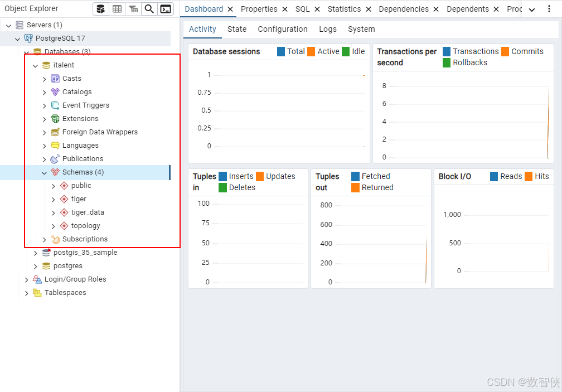The width and height of the screenshot is (562, 392).
Task: Click the Casts node icon
Action: pyautogui.click(x=55, y=79)
